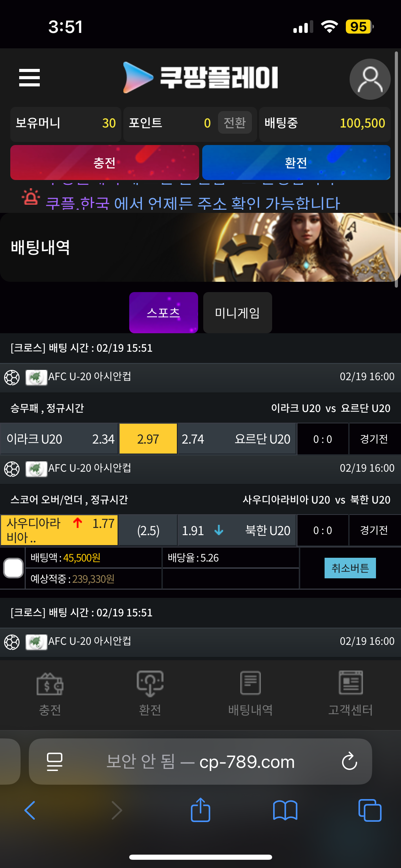Click the 전환 points button
The width and height of the screenshot is (401, 868).
tap(235, 122)
